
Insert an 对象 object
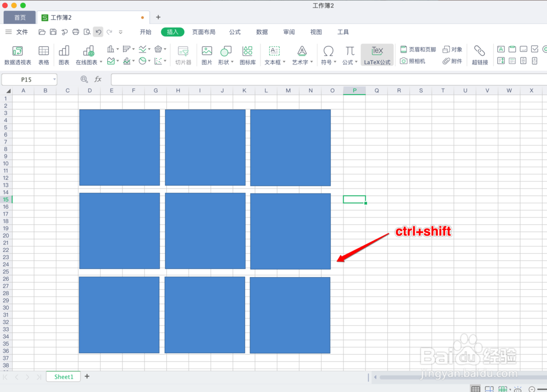[452, 50]
